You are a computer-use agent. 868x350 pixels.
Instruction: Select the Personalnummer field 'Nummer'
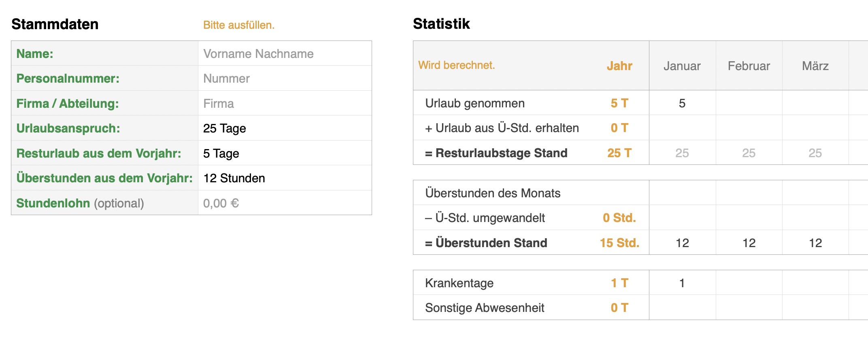tap(285, 78)
